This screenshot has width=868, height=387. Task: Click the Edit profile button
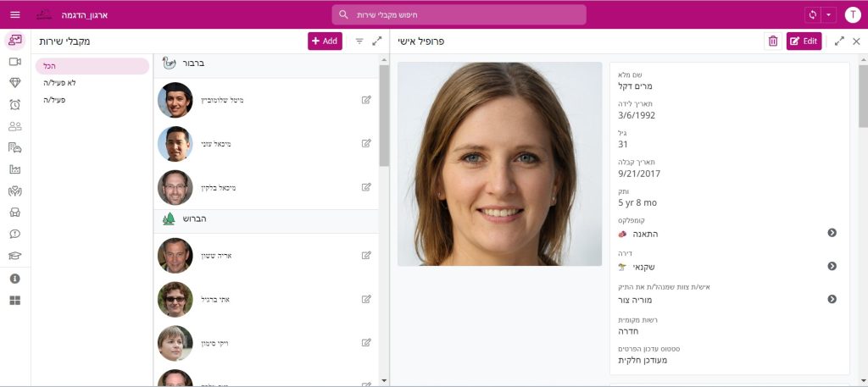[804, 41]
